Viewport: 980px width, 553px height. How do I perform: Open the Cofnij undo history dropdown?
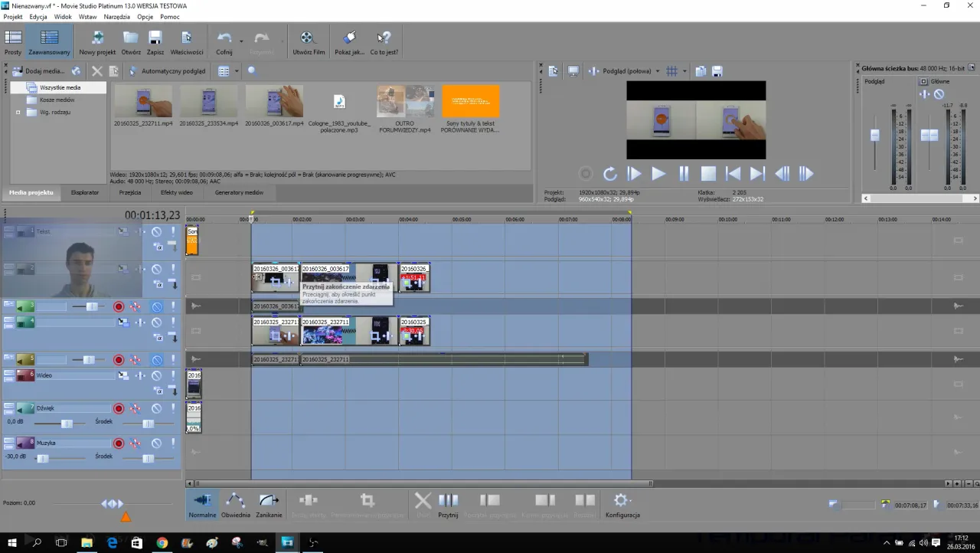(241, 41)
